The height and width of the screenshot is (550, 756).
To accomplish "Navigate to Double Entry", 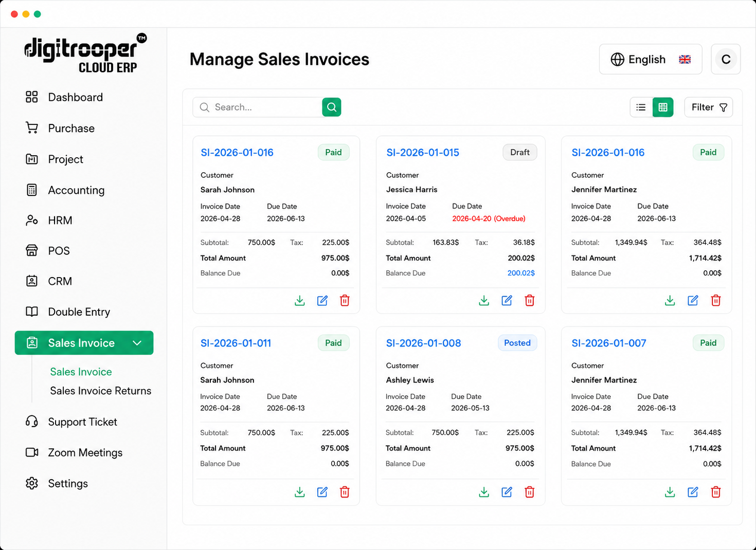I will click(x=67, y=312).
